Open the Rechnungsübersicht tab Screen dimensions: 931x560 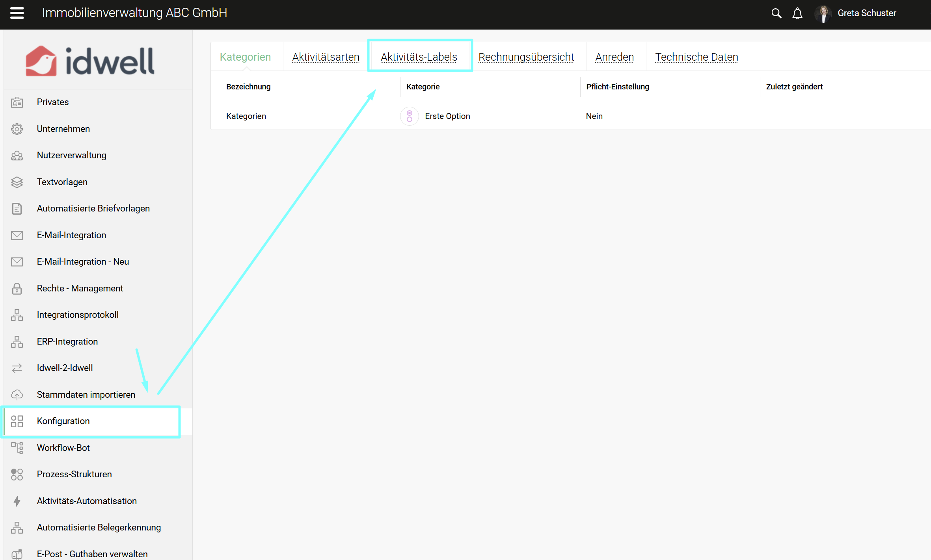pos(526,57)
